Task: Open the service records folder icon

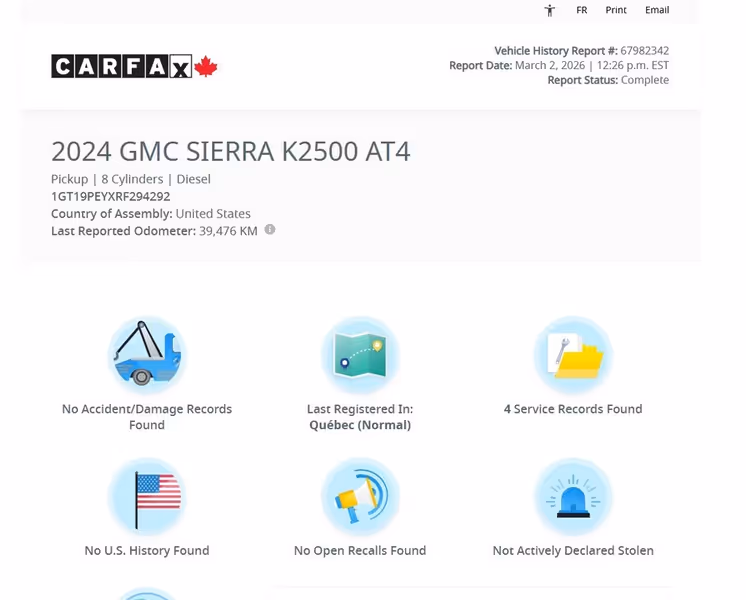Action: [x=573, y=355]
